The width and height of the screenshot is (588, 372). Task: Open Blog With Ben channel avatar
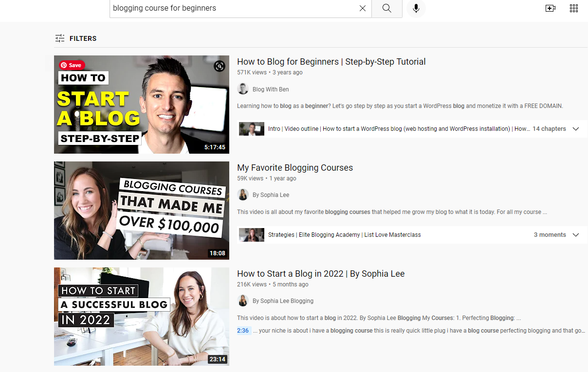(x=243, y=89)
